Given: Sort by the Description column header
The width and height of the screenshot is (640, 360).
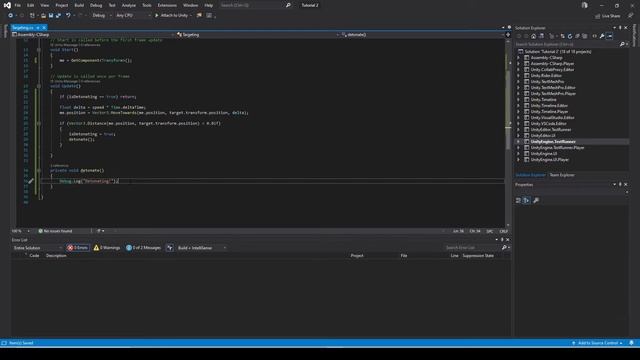Looking at the screenshot, I should click(x=56, y=256).
